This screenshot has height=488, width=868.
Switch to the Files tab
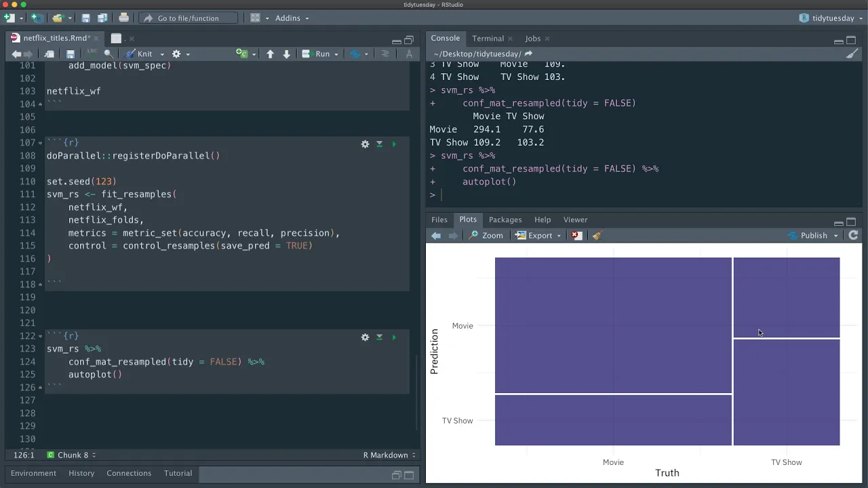point(439,220)
